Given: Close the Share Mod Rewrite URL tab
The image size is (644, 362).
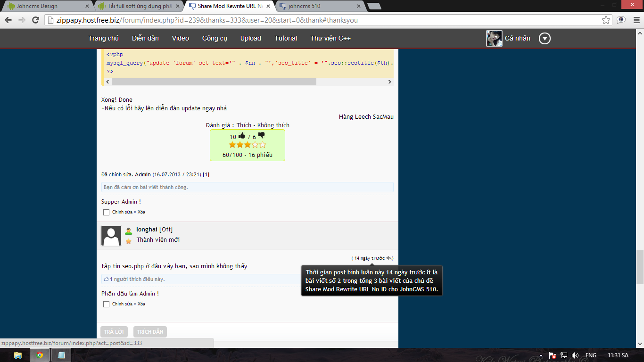Looking at the screenshot, I should pyautogui.click(x=268, y=6).
